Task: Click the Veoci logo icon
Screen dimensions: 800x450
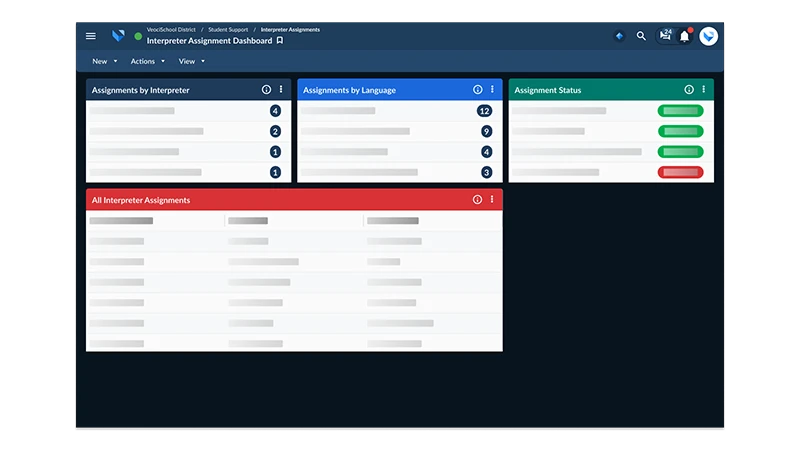Action: tap(118, 36)
